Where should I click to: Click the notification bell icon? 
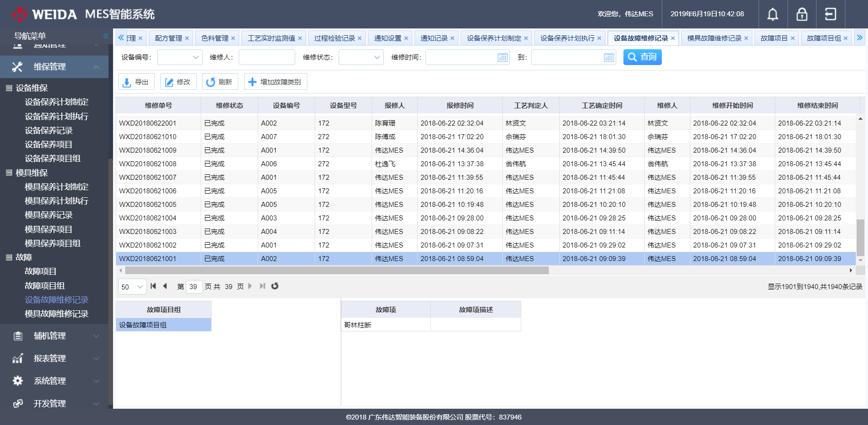coord(773,14)
